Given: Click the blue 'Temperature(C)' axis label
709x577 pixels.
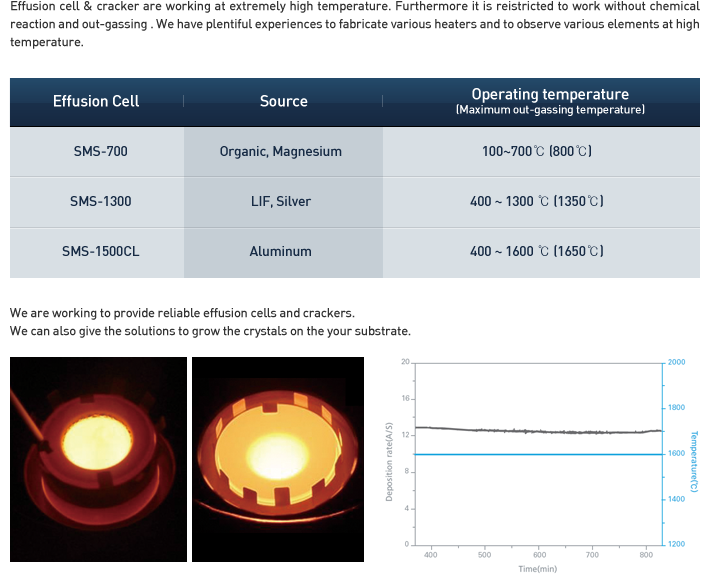Looking at the screenshot, I should pyautogui.click(x=694, y=462).
